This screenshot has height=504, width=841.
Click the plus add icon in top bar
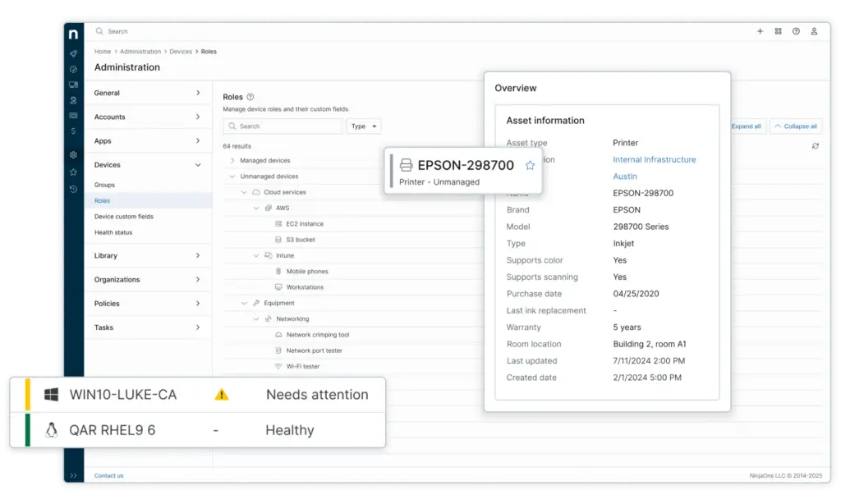[760, 31]
